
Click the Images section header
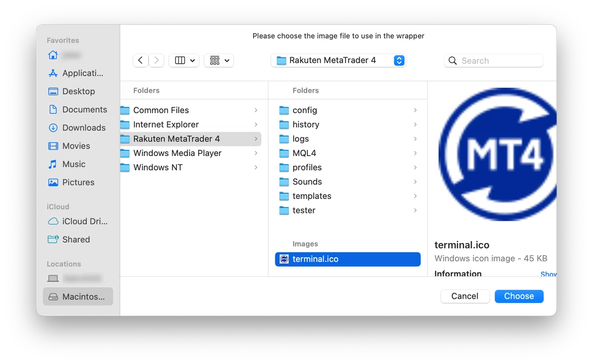[x=305, y=244]
